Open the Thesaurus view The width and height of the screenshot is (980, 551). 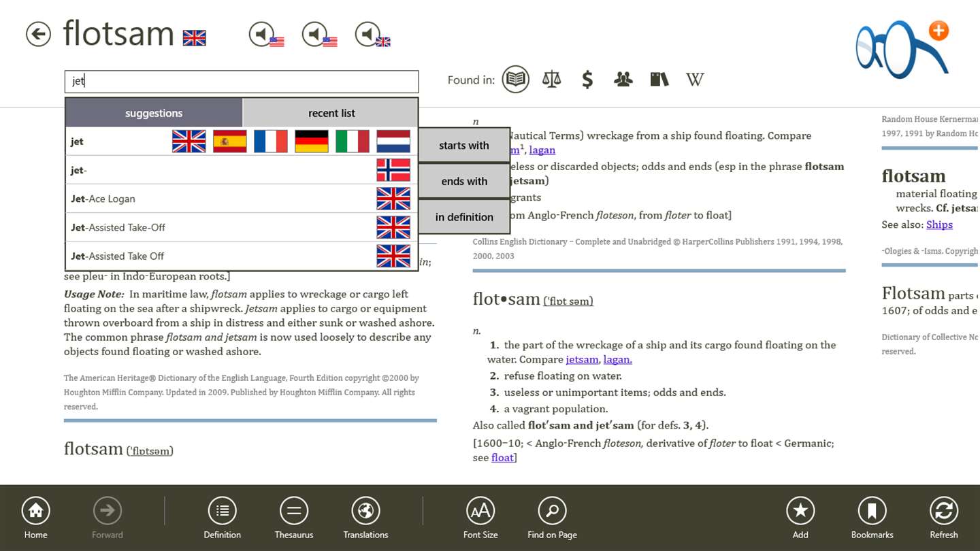point(294,518)
